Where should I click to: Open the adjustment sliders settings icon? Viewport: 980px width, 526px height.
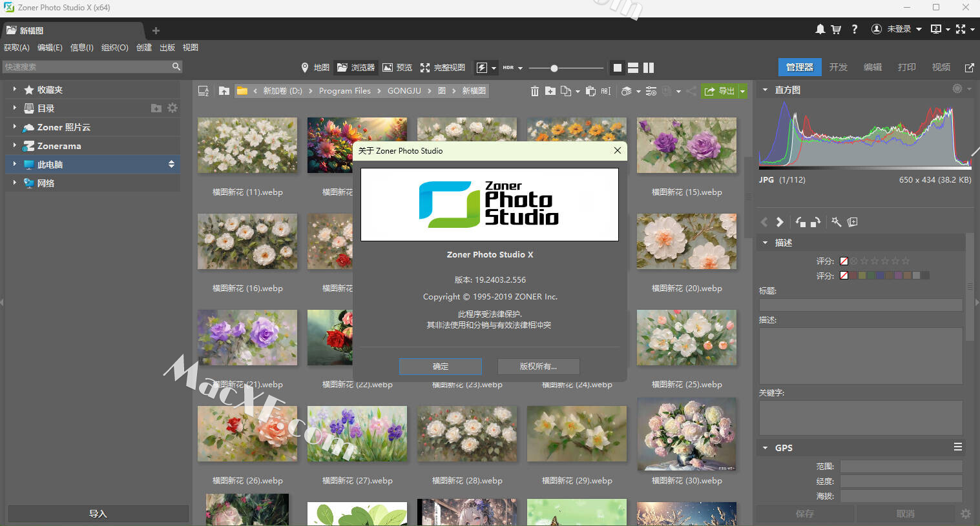tap(651, 91)
